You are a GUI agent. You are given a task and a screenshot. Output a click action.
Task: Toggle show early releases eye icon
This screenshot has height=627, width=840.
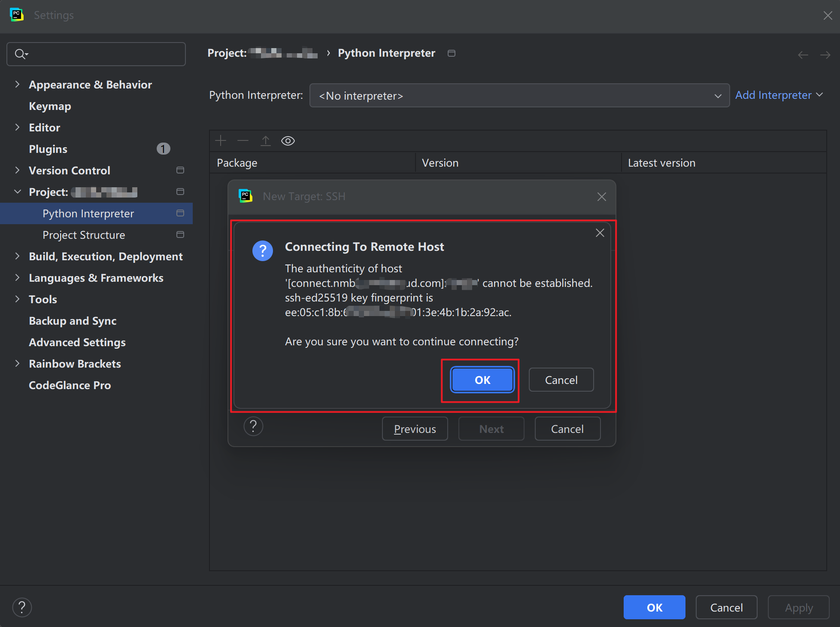coord(288,140)
